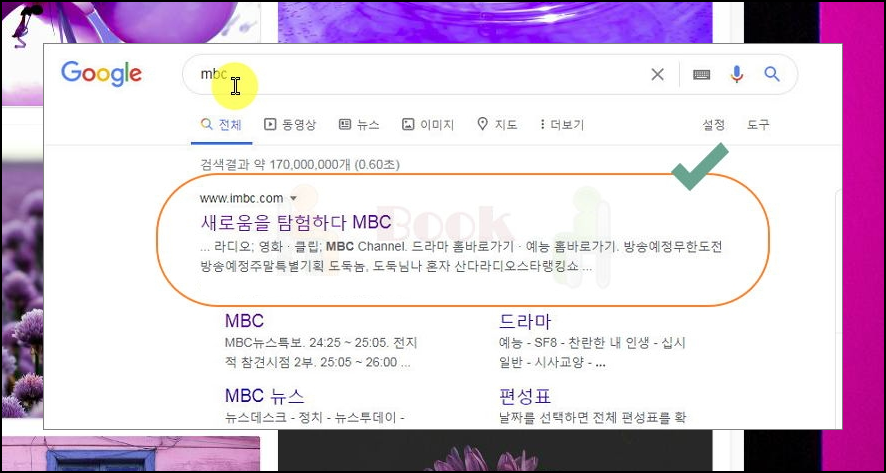Open 설정 search settings
Viewport: 886px width, 473px height.
tap(713, 125)
